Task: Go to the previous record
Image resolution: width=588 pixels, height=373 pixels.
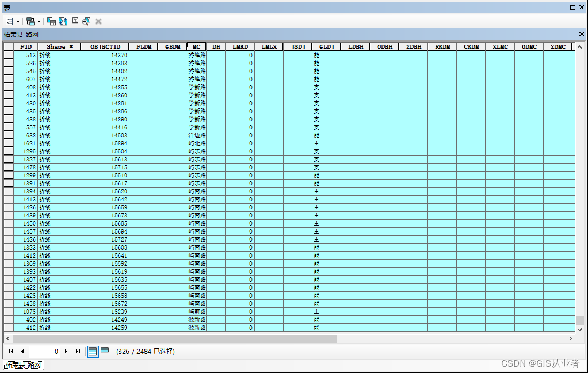Action: (22, 351)
